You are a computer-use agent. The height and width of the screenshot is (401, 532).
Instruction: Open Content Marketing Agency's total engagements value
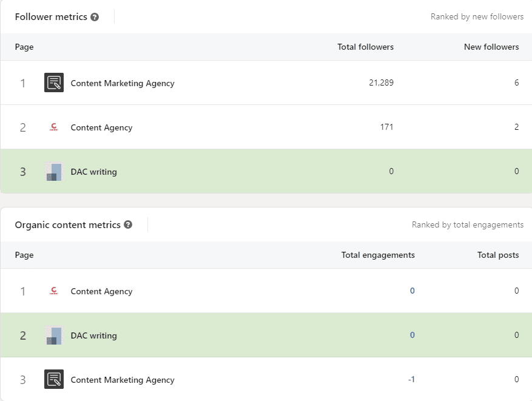click(411, 379)
